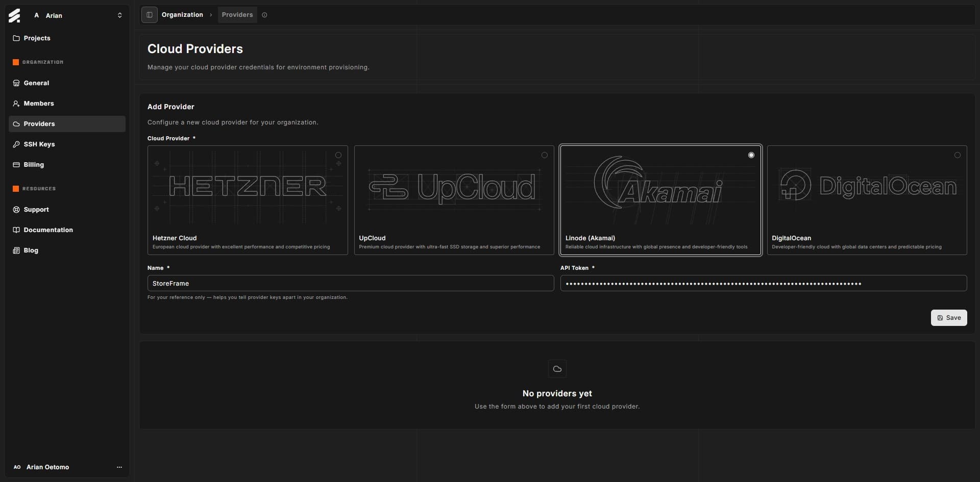Click the Documentation book icon
Image resolution: width=980 pixels, height=482 pixels.
[x=16, y=230]
